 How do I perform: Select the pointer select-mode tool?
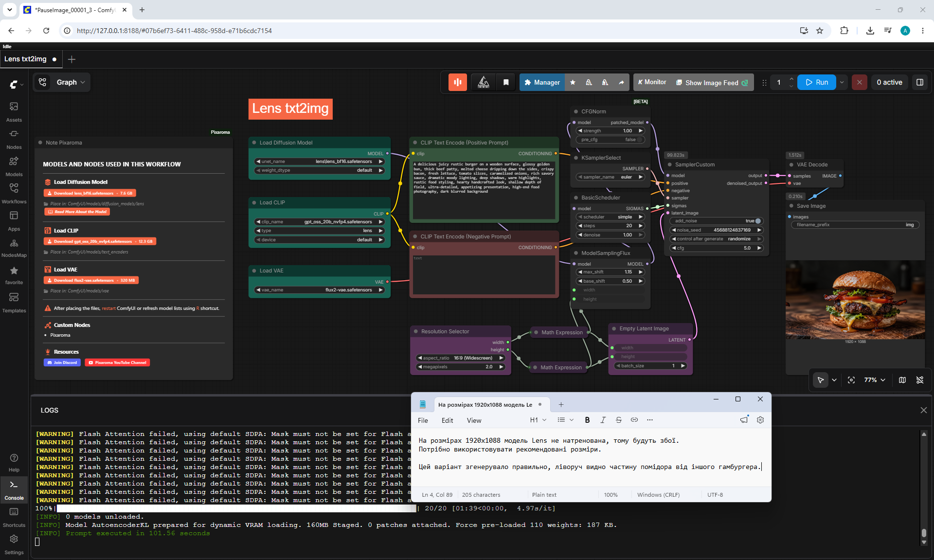point(820,380)
